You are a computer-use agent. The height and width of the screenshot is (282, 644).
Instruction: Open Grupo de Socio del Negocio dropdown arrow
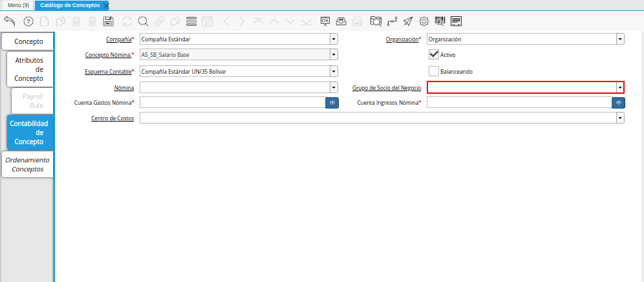pos(619,87)
